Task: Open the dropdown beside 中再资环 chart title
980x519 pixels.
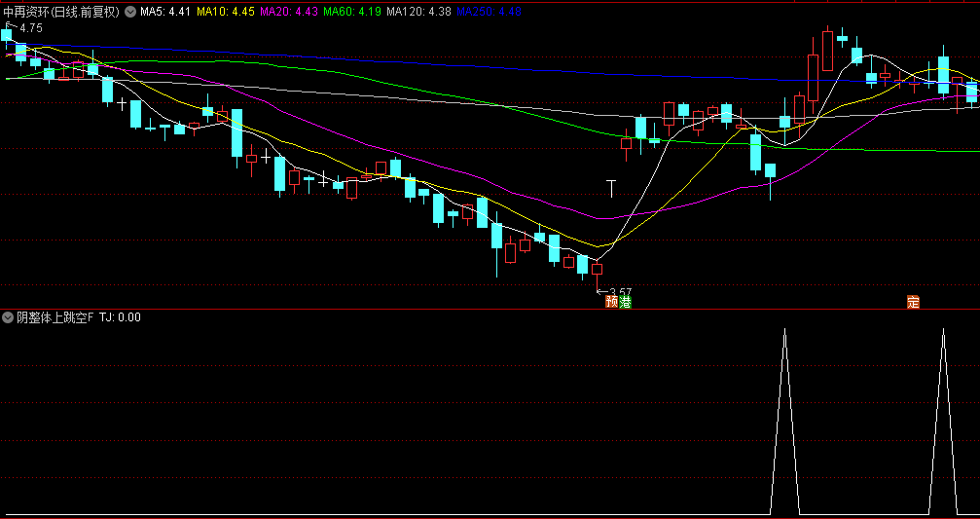Action: [130, 12]
